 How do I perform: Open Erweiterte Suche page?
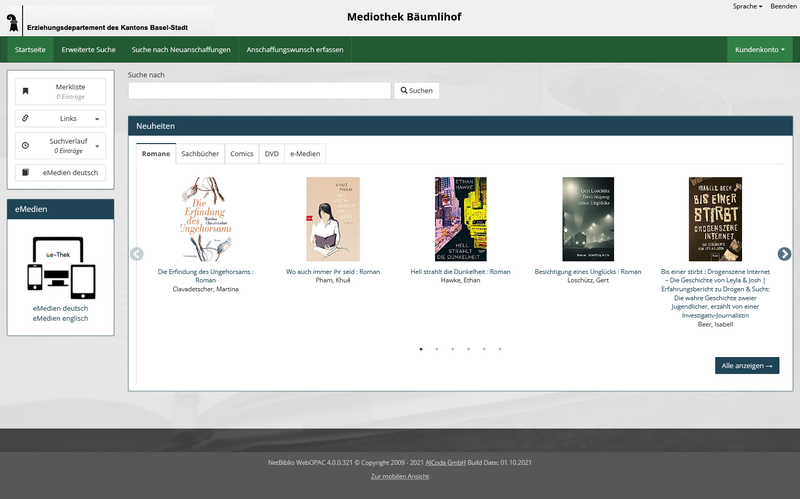pos(89,49)
